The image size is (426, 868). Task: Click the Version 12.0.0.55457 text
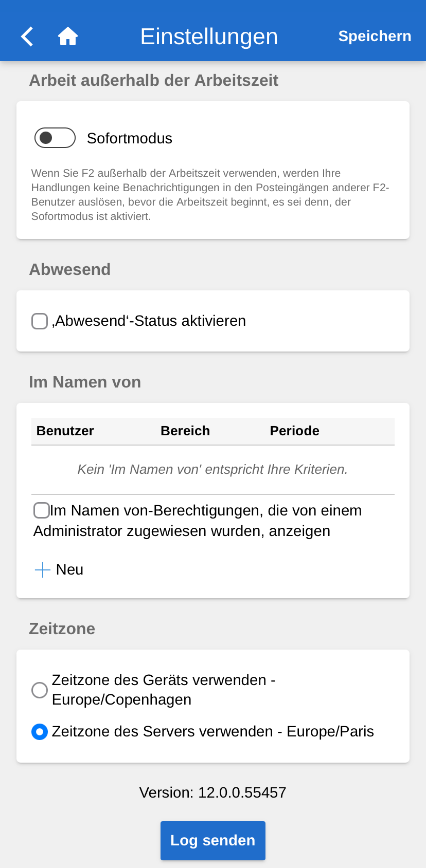[x=212, y=792]
